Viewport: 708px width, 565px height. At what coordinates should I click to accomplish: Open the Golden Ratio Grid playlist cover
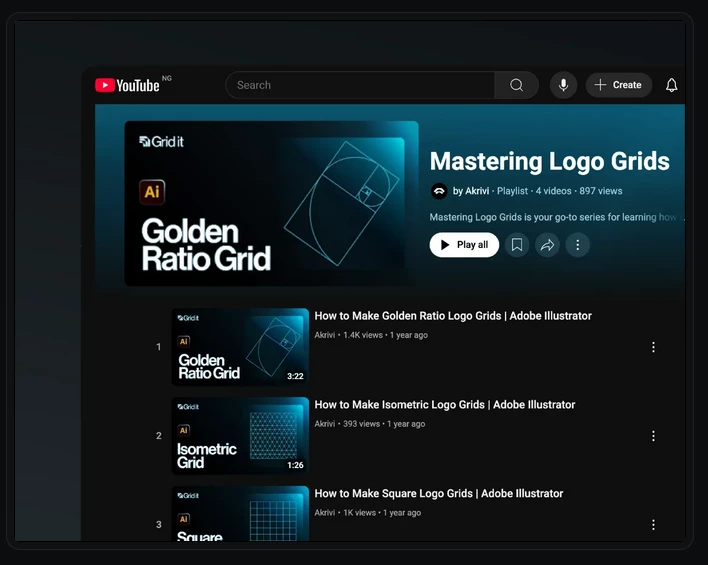[x=271, y=203]
